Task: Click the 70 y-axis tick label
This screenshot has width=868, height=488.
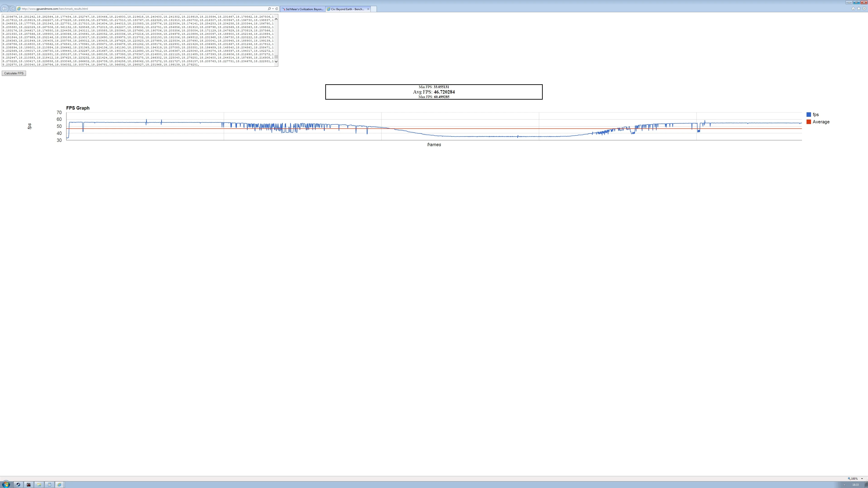Action: click(59, 113)
